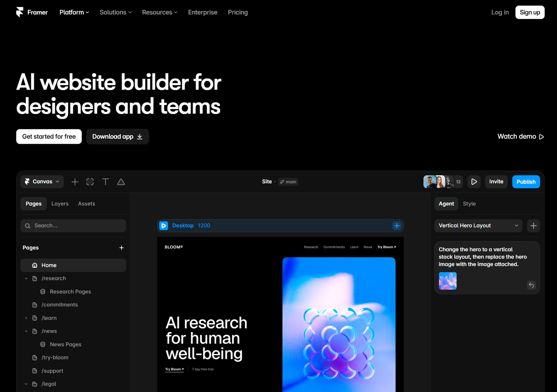Viewport: 557px width, 392px height.
Task: Select the /commitments page row
Action: [73, 305]
